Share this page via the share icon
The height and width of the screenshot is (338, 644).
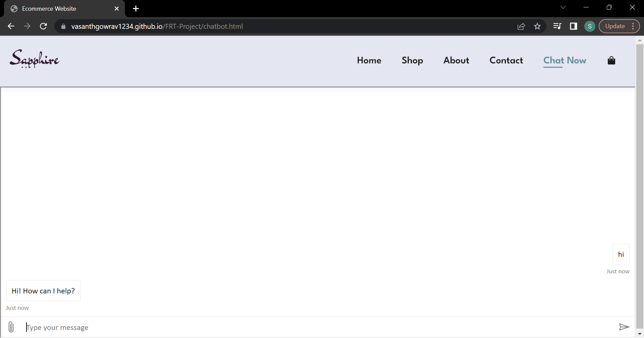coord(522,26)
